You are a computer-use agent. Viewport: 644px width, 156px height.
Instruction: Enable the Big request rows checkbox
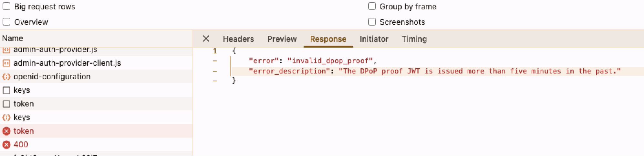[6, 6]
